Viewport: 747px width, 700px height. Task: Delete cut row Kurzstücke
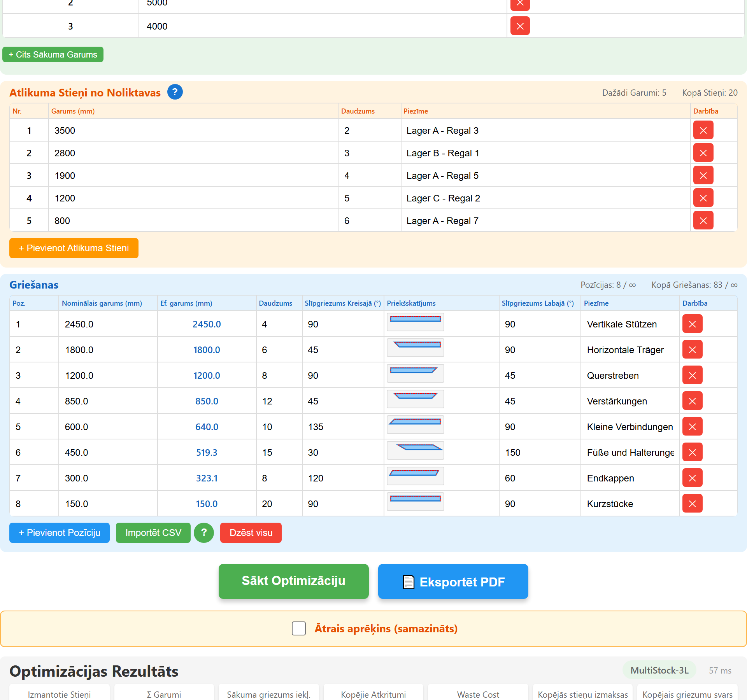pos(692,504)
